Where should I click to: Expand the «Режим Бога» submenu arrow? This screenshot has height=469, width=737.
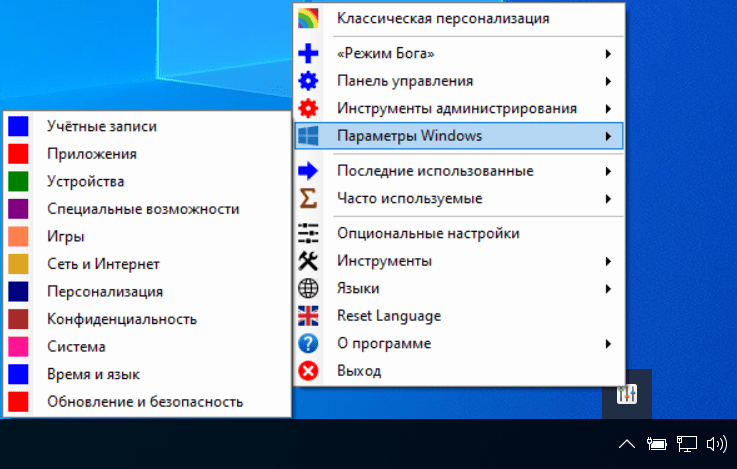point(608,54)
